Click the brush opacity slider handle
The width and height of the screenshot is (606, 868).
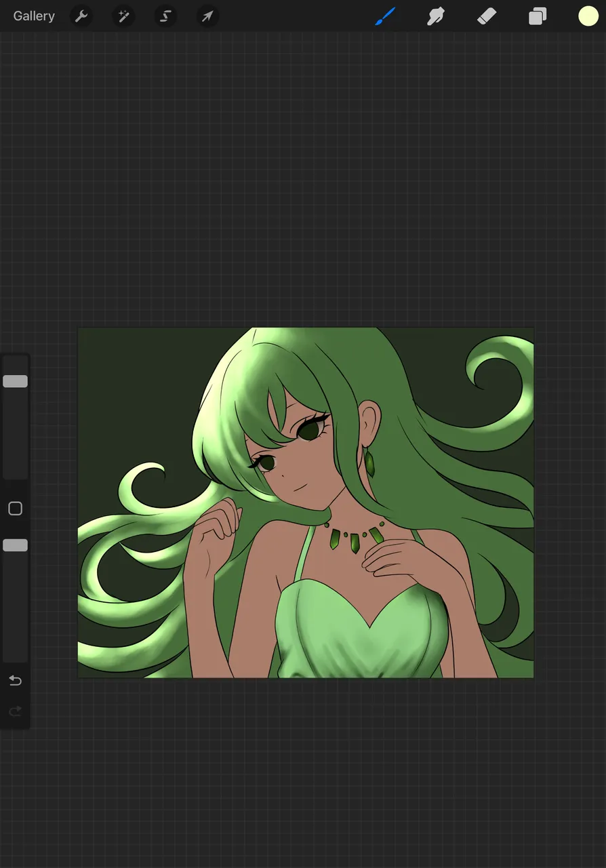(15, 545)
